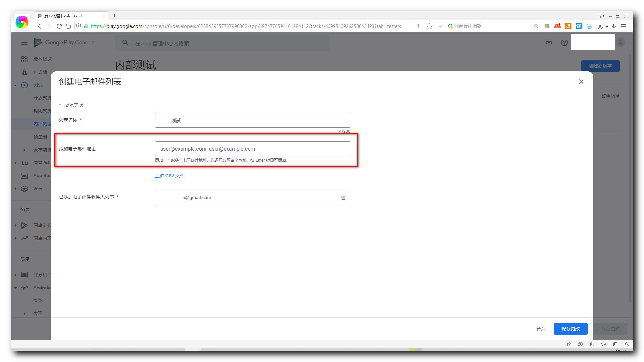
Task: Click the add email address input field
Action: point(252,149)
